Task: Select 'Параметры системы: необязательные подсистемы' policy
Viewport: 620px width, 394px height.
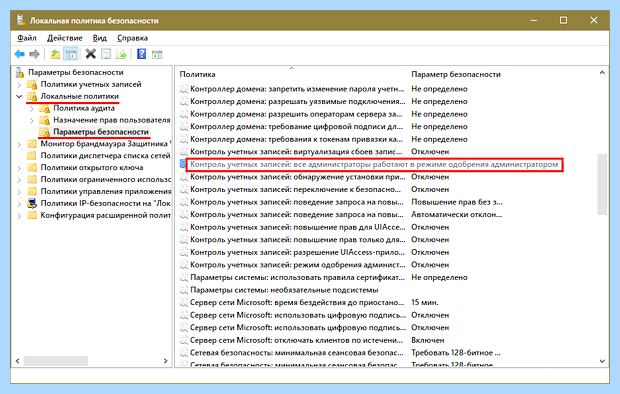Action: (284, 290)
